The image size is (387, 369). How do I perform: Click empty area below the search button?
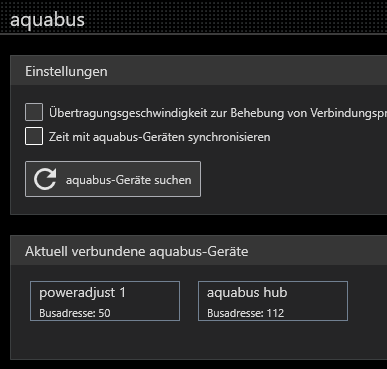[113, 205]
